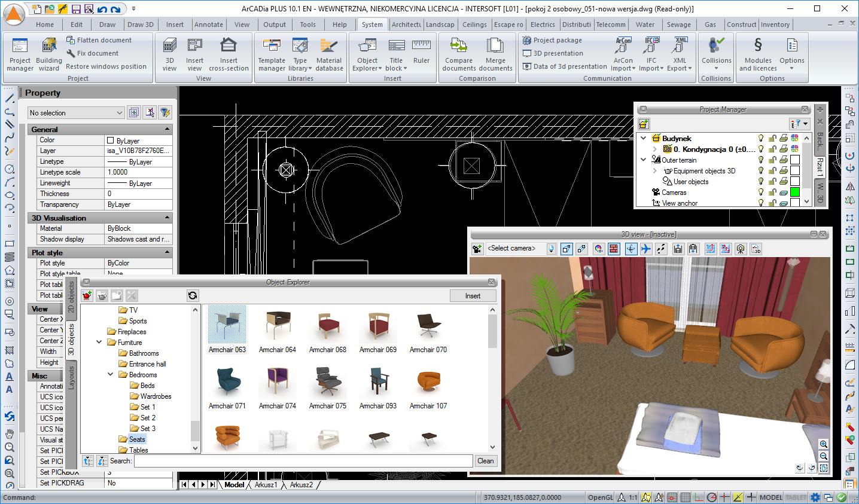Toggle visibility bulb for Outer terrain

[761, 160]
